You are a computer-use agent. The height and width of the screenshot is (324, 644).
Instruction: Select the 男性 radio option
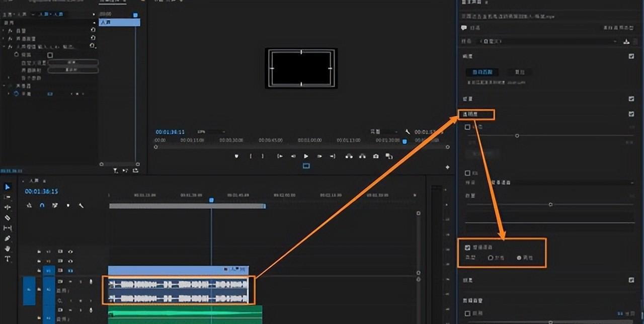(519, 258)
